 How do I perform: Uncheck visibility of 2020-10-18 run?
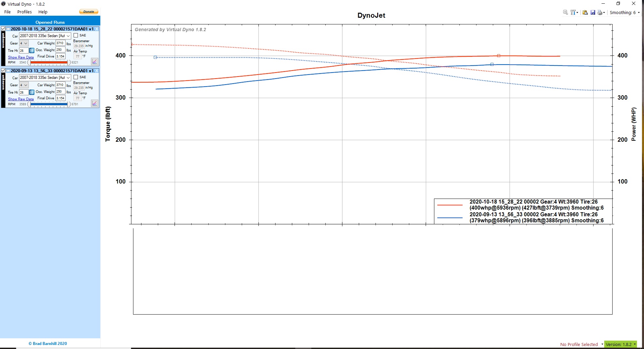click(3, 29)
